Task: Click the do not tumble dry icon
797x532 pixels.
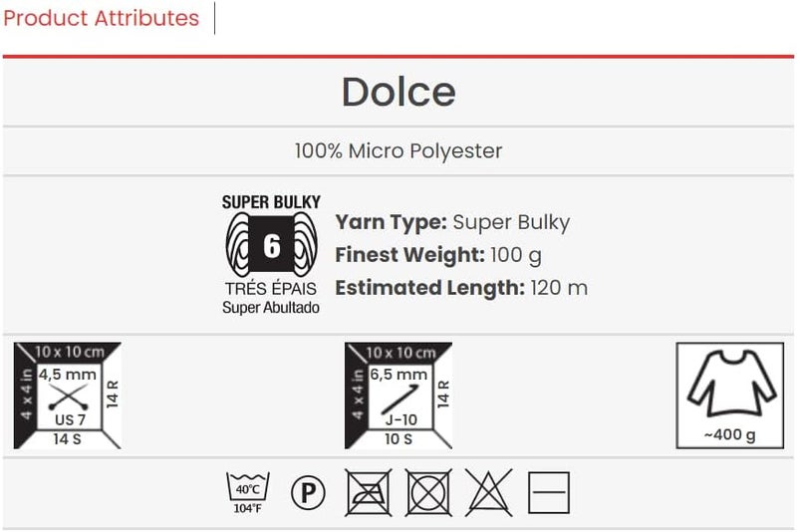Action: (x=428, y=492)
